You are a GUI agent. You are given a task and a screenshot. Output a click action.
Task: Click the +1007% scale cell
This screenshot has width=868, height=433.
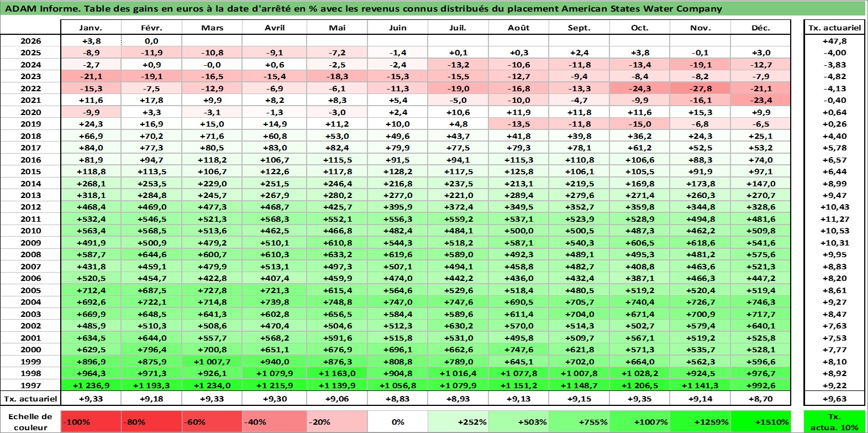click(x=640, y=421)
